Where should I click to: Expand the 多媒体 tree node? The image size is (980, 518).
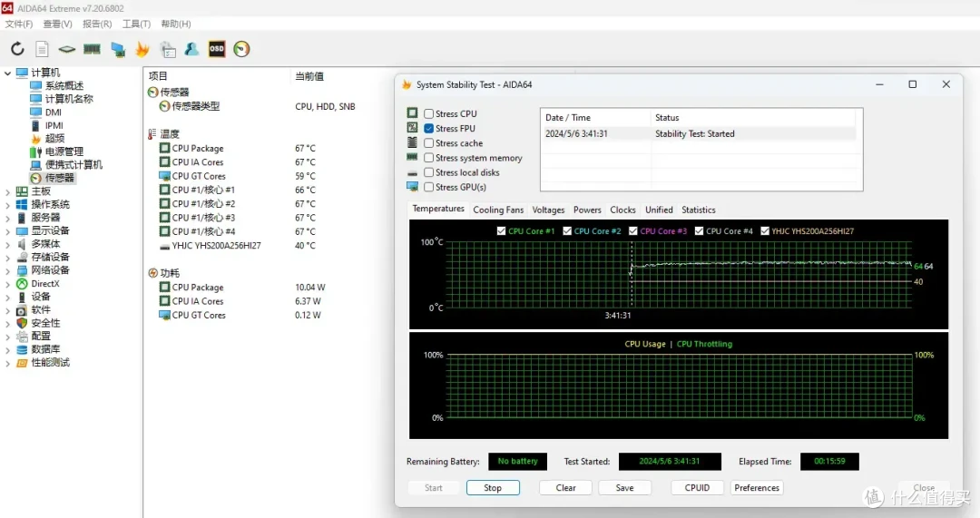(7, 244)
